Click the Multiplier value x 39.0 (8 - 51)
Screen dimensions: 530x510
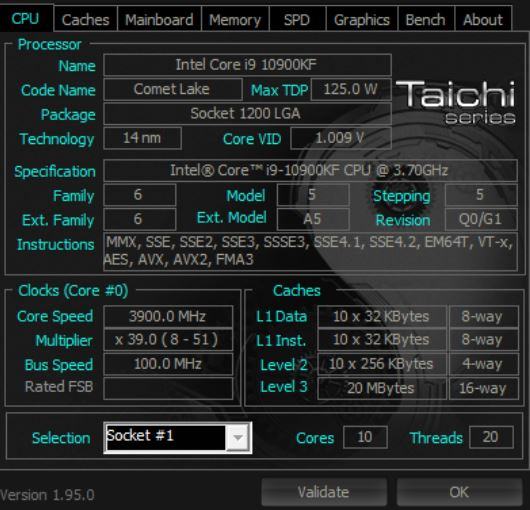click(x=168, y=340)
